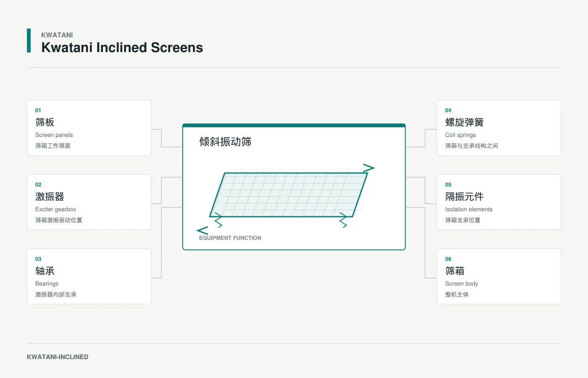This screenshot has width=588, height=378.
Task: Click the "Bearings" label
Action: 47,283
